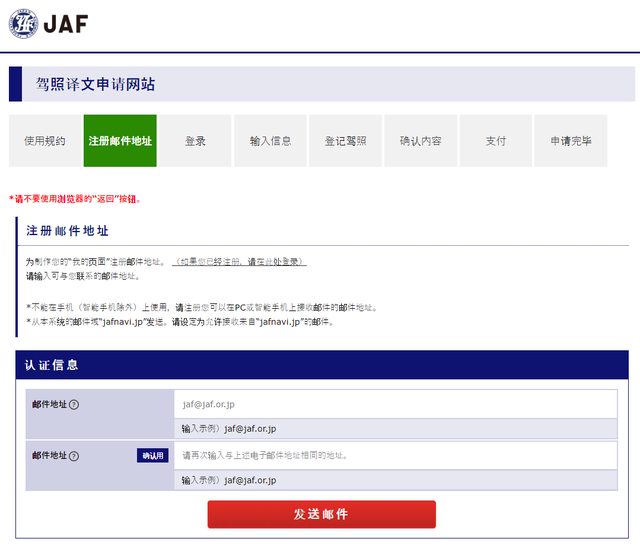
Task: Click the help icon beside first 邮件地址 label
Action: click(x=74, y=404)
